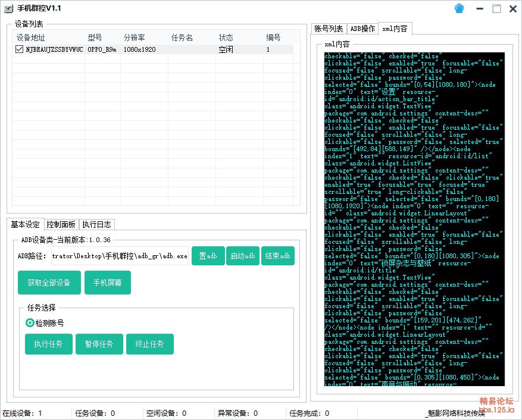The height and width of the screenshot is (420, 522).
Task: Open the 执行日志 tab
Action: [x=96, y=224]
